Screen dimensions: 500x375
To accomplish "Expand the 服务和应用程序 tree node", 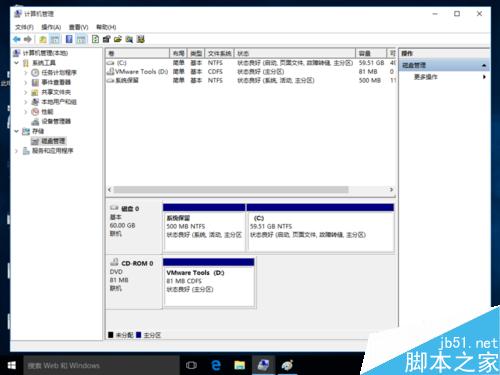I will pyautogui.click(x=17, y=151).
